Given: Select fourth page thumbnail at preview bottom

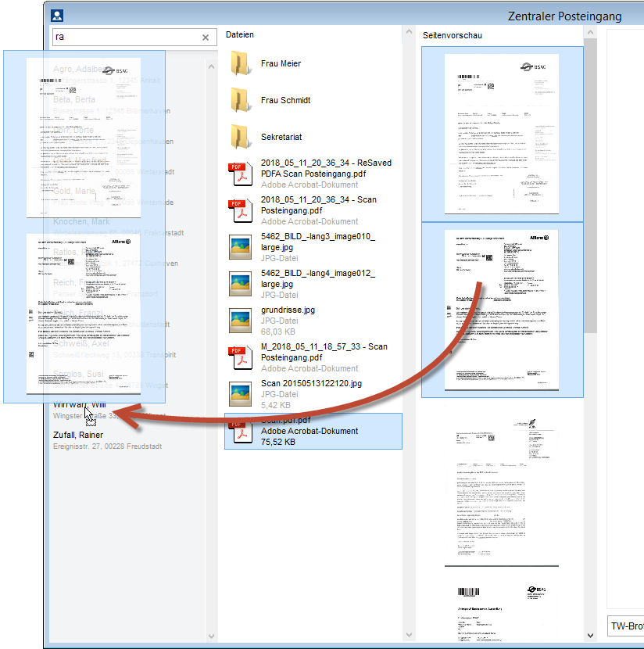Looking at the screenshot, I should 502,611.
